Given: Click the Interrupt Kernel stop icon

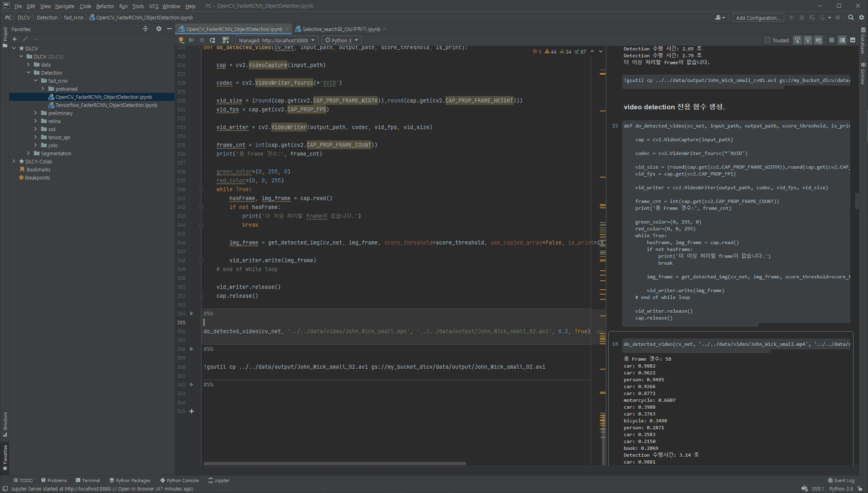Looking at the screenshot, I should point(202,40).
